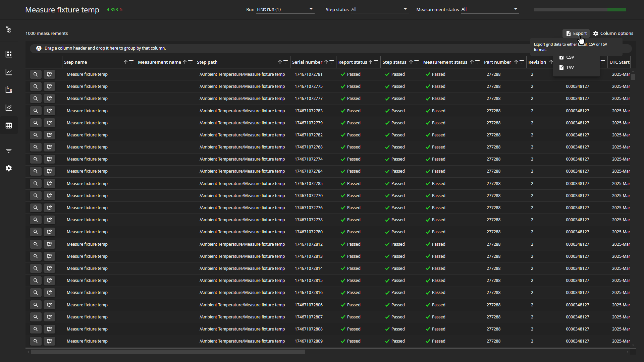
Task: Click magnifier for serial 174671072783 row
Action: coord(36,111)
